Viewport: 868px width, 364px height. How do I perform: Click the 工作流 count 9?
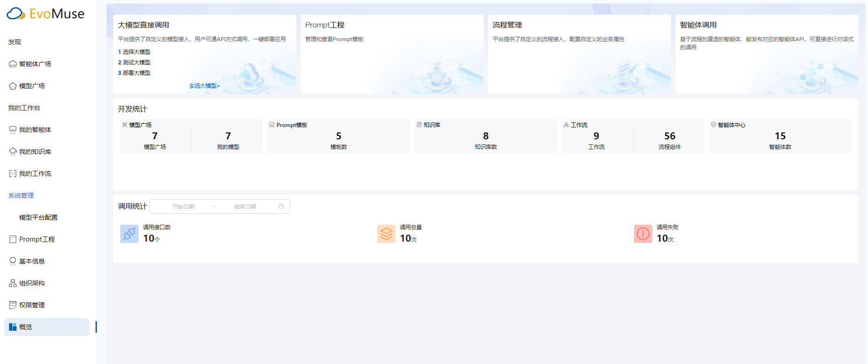pos(596,136)
